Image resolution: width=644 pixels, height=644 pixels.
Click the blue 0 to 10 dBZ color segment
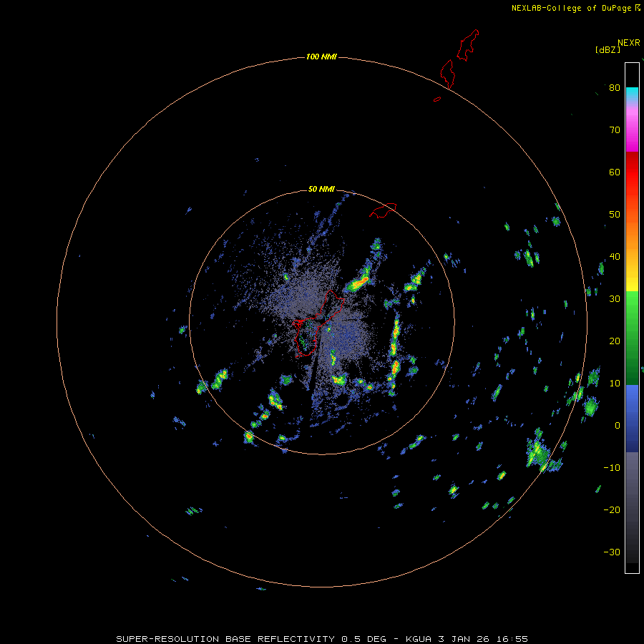click(632, 404)
